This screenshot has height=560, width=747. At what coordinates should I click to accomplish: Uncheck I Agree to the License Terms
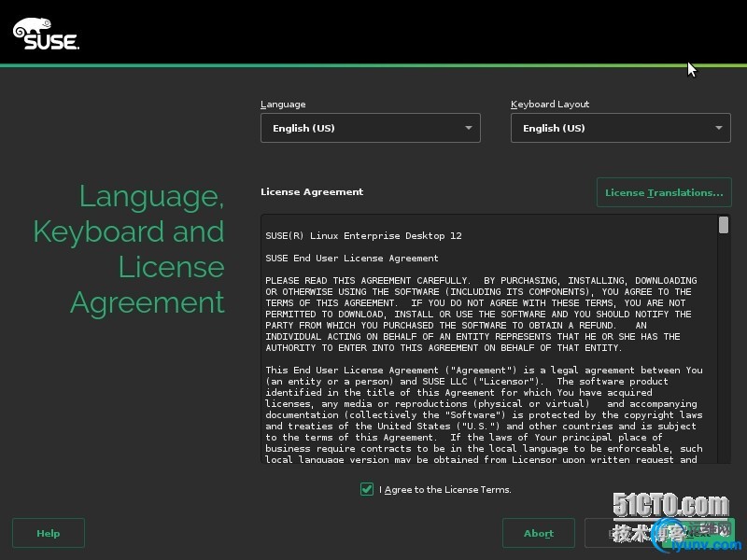(x=367, y=489)
